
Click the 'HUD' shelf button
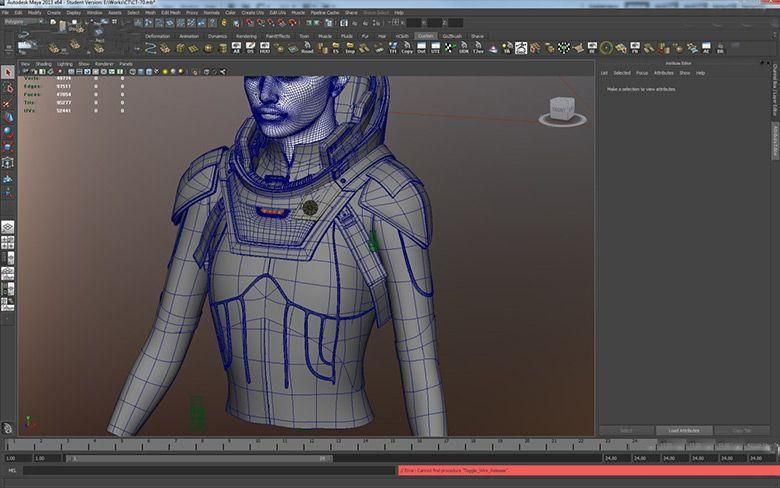[265, 48]
